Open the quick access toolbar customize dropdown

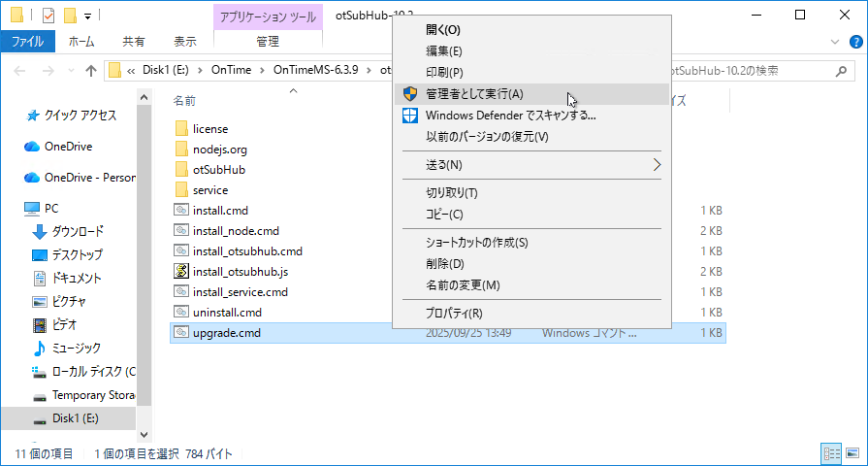pyautogui.click(x=87, y=17)
